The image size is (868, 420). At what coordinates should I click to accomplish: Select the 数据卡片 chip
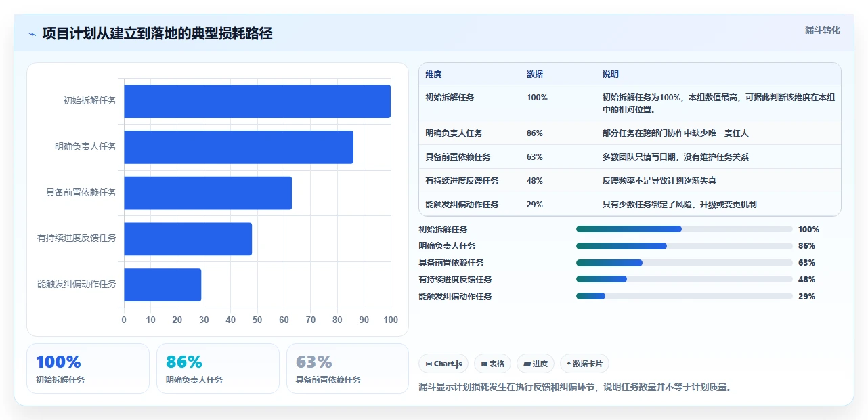[584, 364]
